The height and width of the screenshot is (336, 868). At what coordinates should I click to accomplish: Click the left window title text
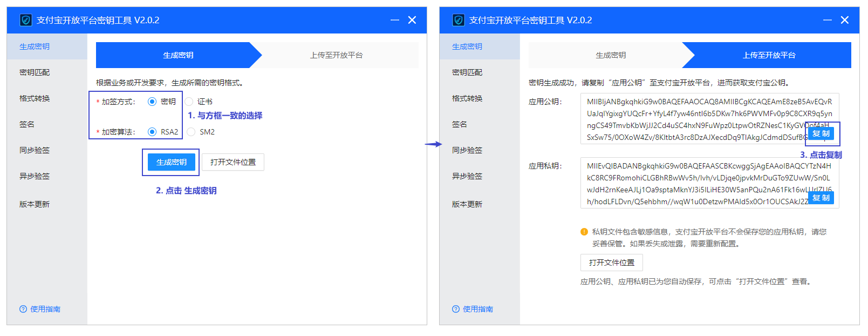(98, 20)
